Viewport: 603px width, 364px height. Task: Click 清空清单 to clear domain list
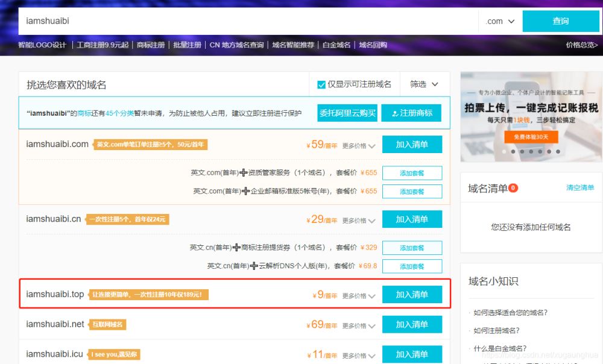[x=579, y=188]
